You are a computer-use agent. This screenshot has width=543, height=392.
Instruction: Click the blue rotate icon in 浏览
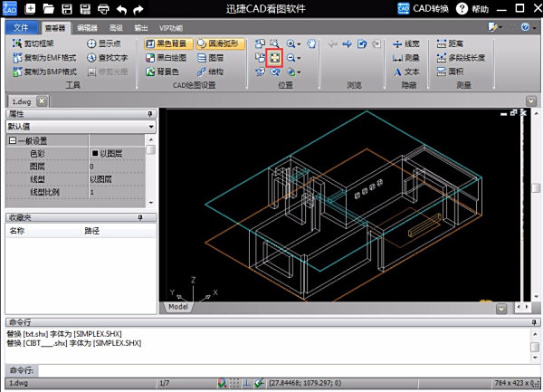(x=362, y=44)
